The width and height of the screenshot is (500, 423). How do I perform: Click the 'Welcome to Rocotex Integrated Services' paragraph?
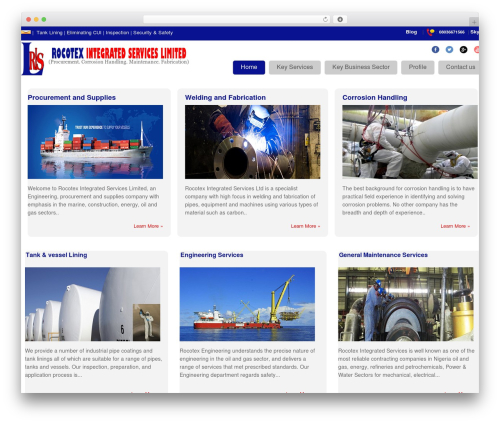pyautogui.click(x=93, y=201)
